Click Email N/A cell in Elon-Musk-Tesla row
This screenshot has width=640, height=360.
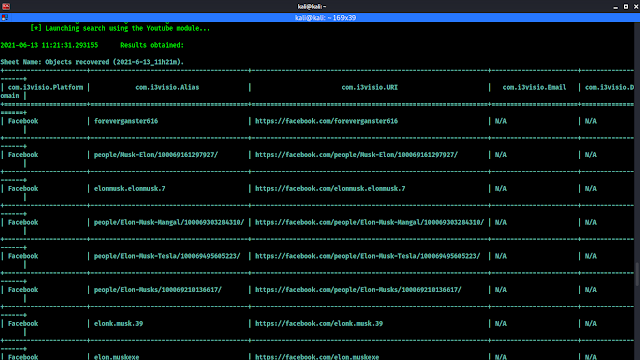[501, 256]
